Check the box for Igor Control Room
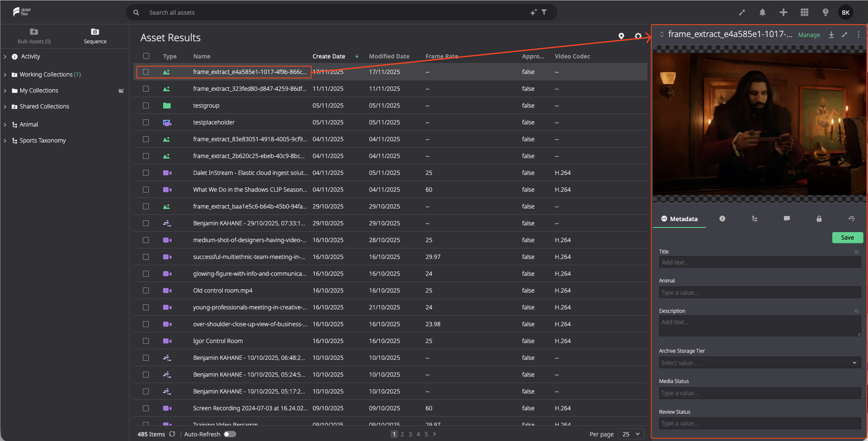 (146, 341)
